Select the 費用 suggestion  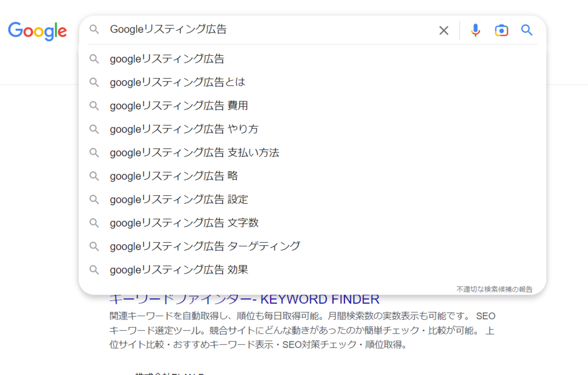[179, 106]
